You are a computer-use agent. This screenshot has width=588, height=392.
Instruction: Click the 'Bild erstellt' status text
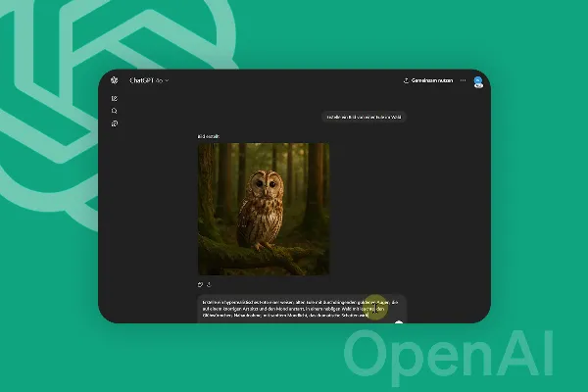(209, 136)
